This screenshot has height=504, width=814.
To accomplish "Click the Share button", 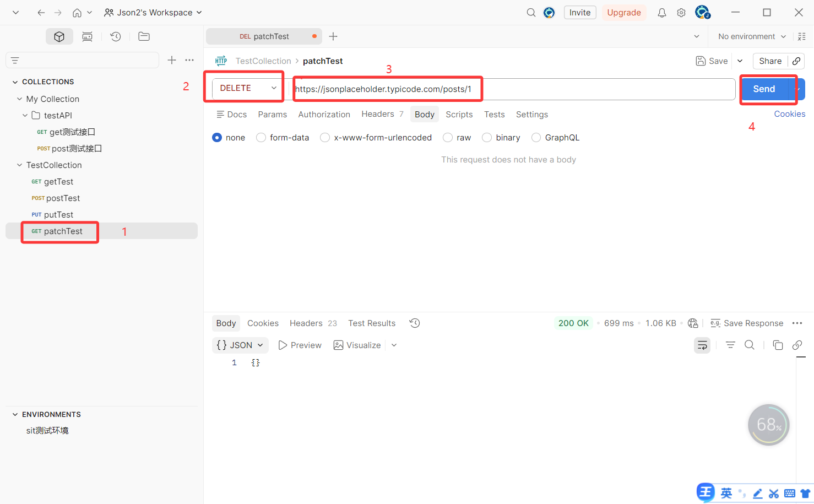I will [770, 61].
